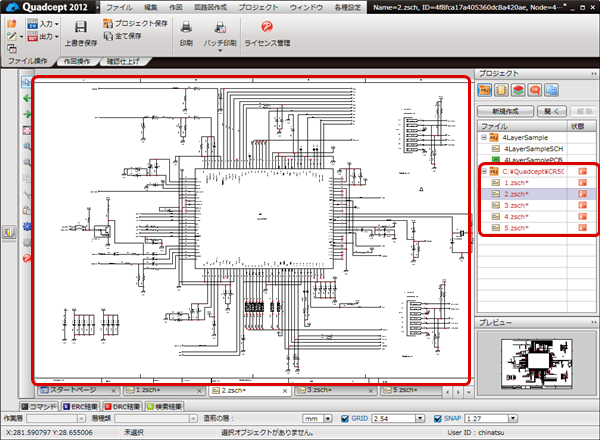Open the ファイル menu

[119, 7]
